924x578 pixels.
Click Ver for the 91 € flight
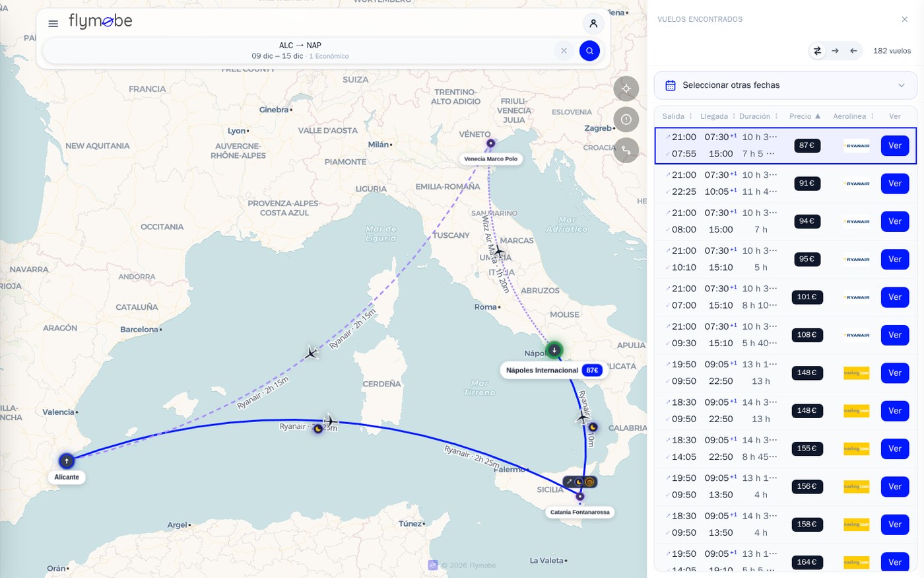[895, 184]
